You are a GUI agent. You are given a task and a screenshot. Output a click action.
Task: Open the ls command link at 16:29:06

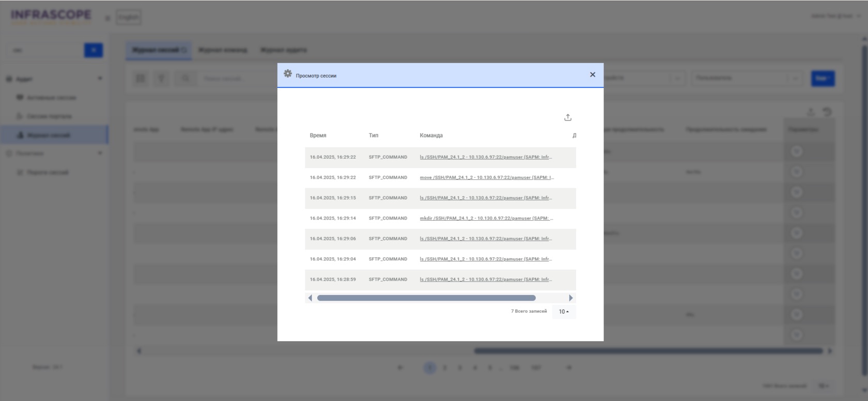486,239
